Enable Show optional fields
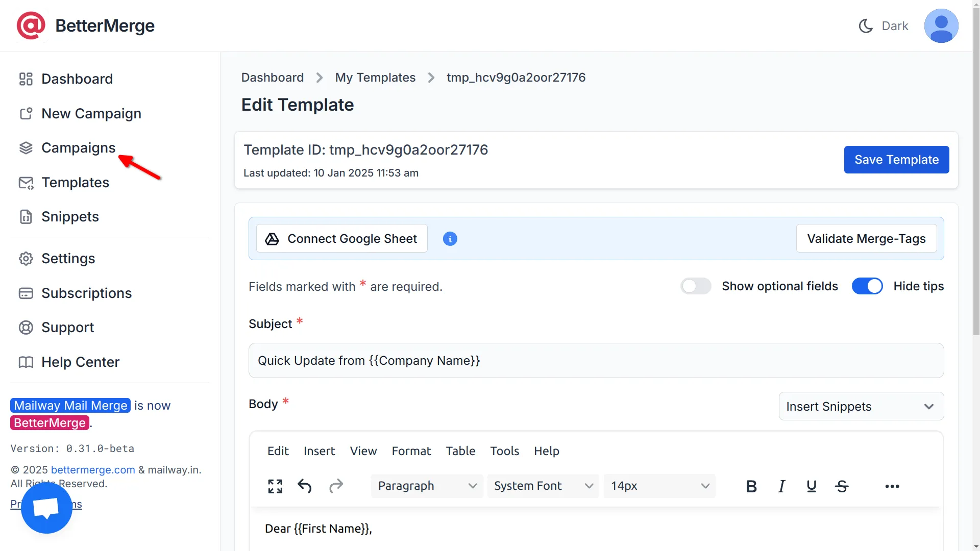The height and width of the screenshot is (551, 980). 696,286
